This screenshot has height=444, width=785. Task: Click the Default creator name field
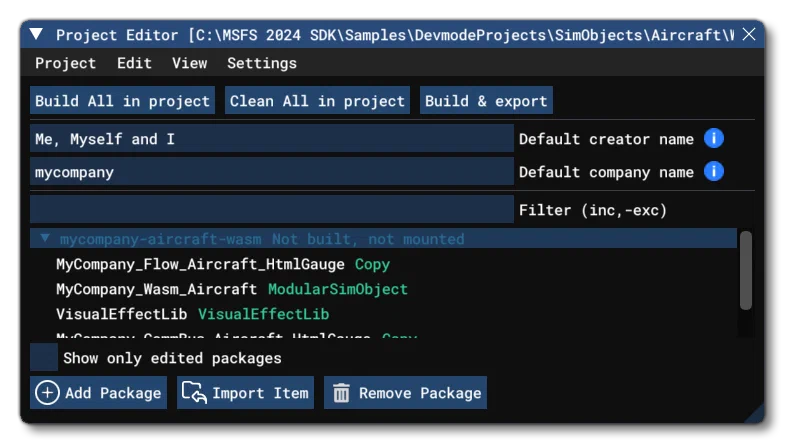coord(272,139)
